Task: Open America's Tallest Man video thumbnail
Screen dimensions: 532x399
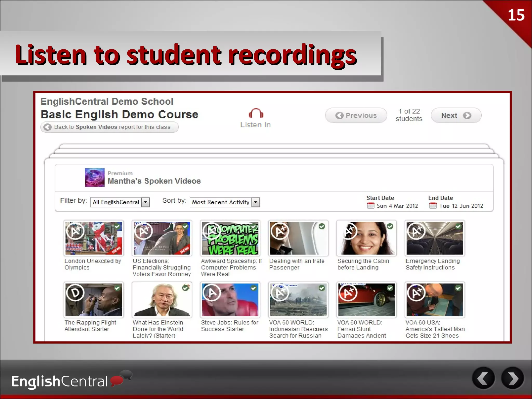Action: point(435,300)
